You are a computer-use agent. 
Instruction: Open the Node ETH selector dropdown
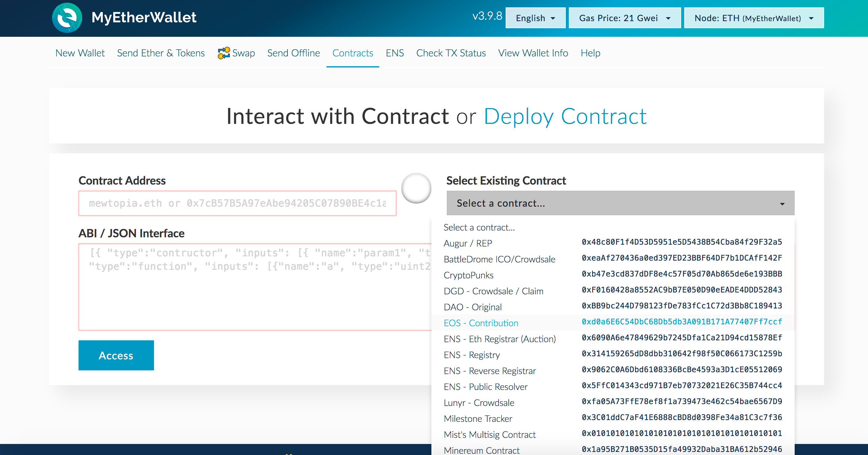click(754, 18)
